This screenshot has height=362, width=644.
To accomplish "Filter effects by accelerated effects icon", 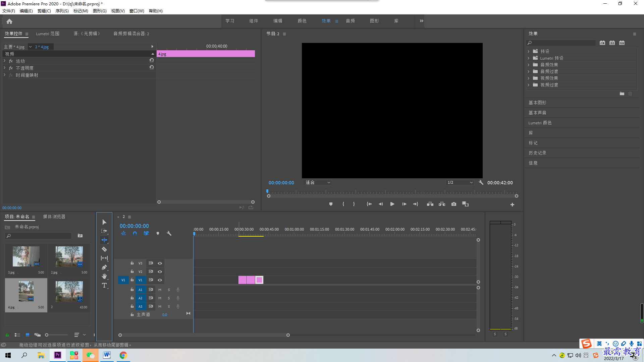I will (602, 43).
